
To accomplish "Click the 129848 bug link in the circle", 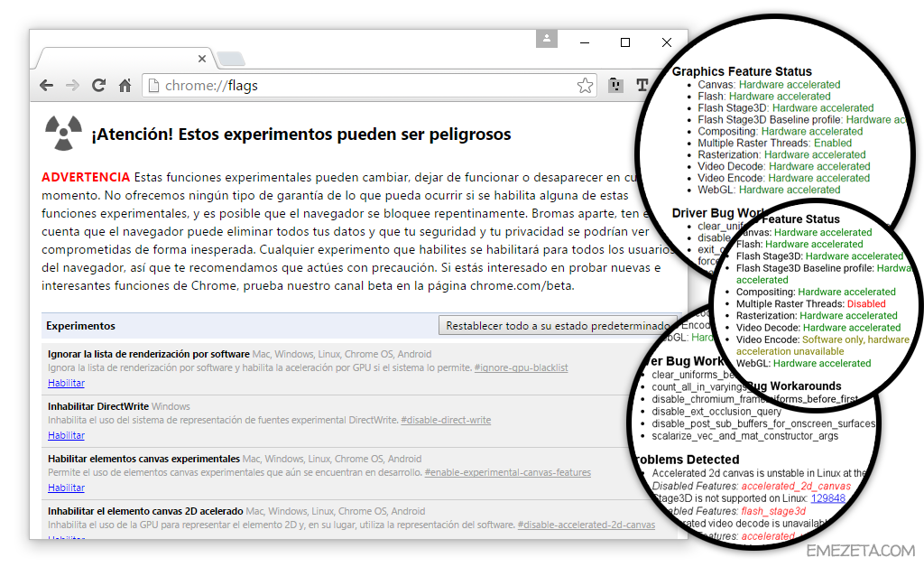I will (828, 498).
